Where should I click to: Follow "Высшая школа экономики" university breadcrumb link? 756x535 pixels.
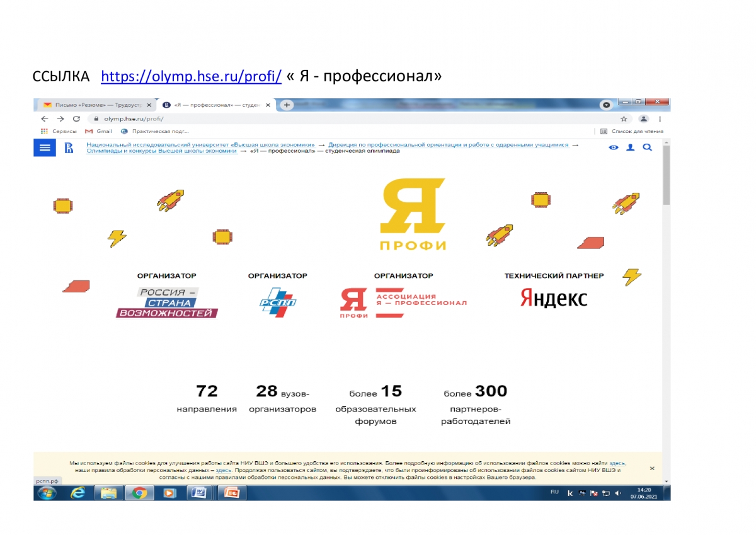200,145
